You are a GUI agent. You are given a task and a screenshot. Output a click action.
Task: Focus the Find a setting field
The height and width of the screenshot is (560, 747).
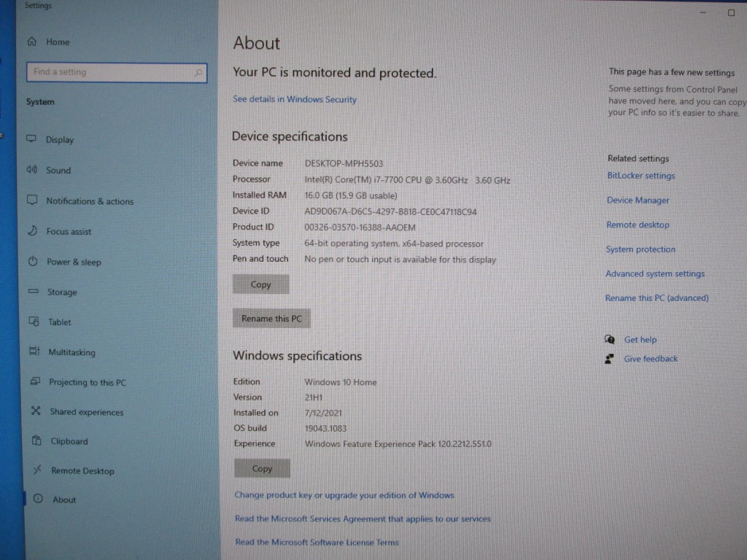click(x=117, y=72)
